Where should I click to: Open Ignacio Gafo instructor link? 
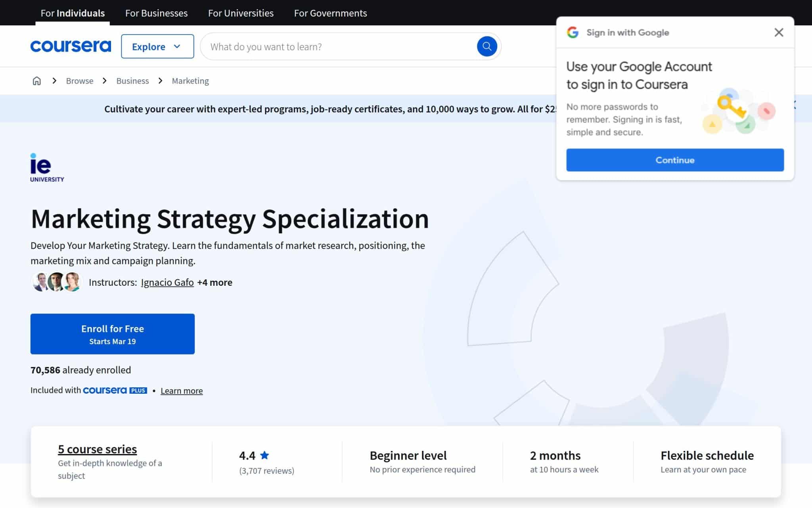tap(167, 282)
